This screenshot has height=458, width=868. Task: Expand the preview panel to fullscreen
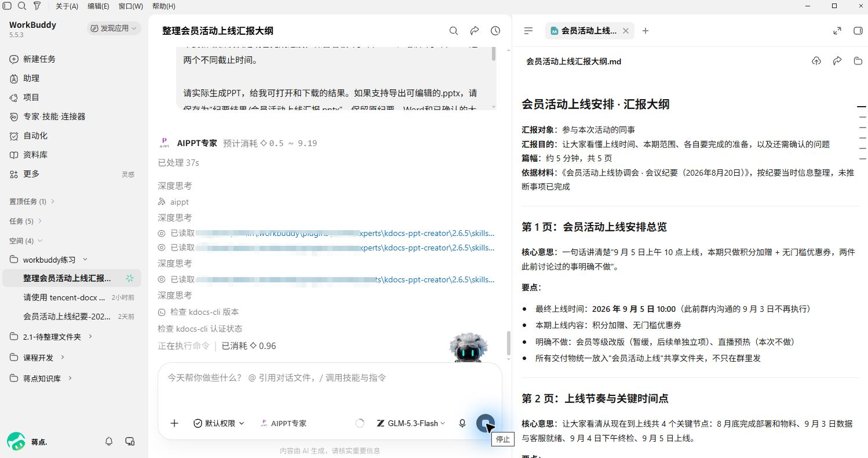837,31
